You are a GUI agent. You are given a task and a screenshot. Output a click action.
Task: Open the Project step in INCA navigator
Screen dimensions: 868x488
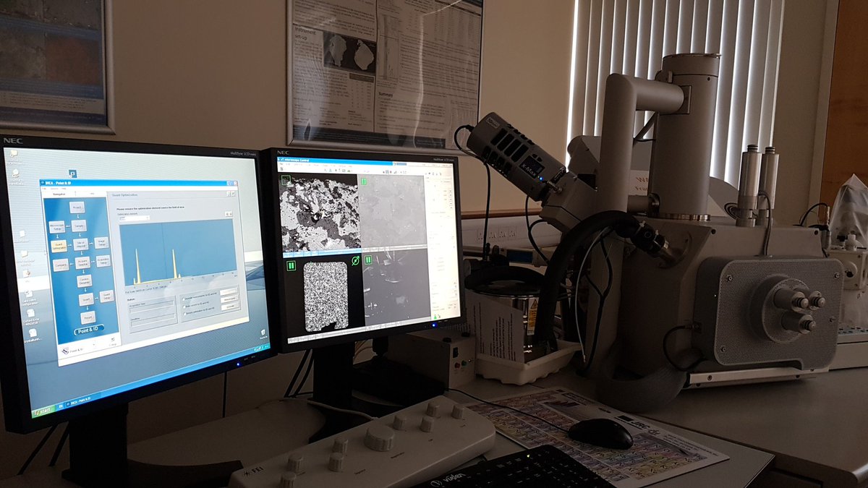(x=77, y=207)
